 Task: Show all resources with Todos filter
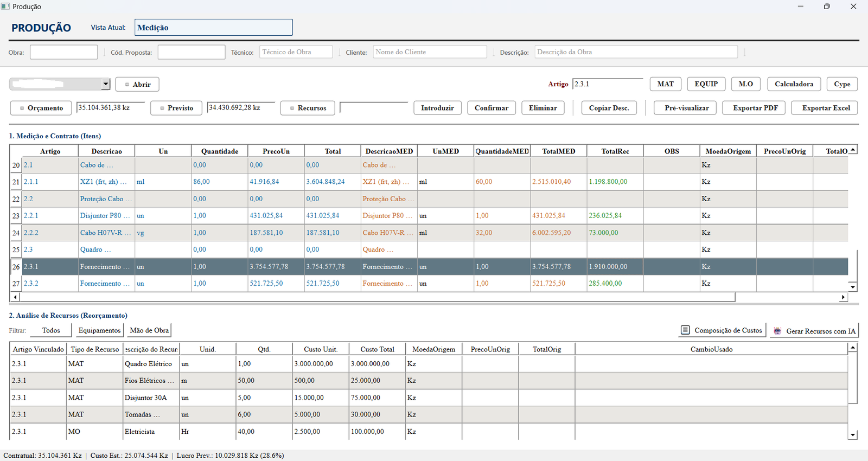click(x=51, y=330)
